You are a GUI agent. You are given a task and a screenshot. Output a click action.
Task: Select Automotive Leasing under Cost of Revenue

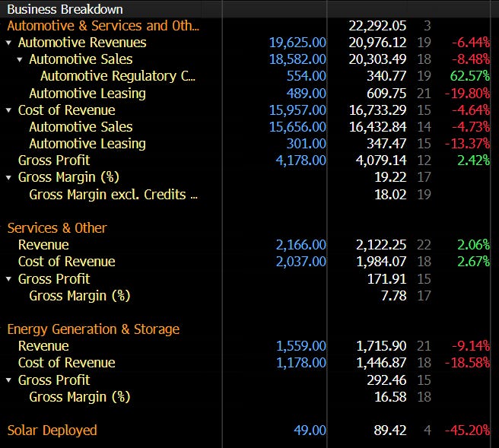87,144
